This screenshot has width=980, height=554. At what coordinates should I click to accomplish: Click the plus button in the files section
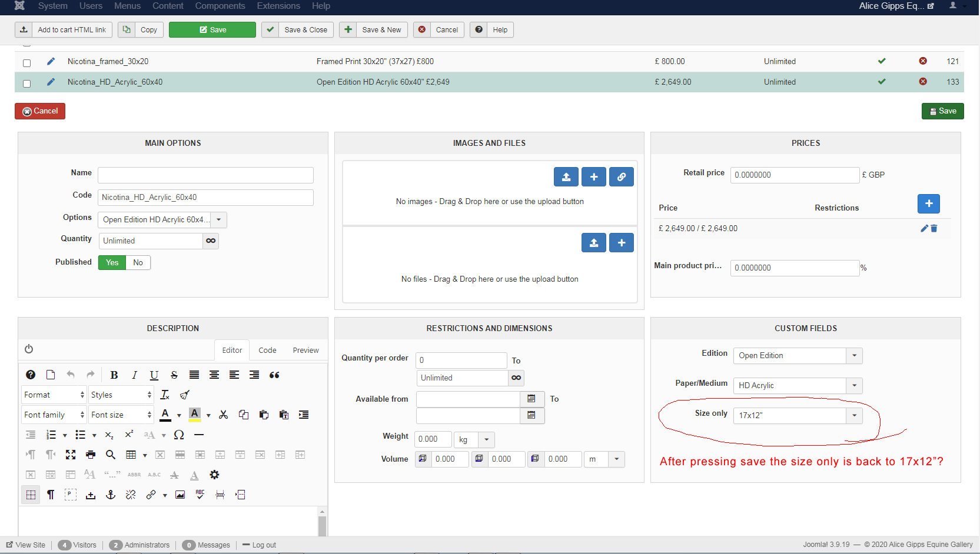tap(622, 243)
